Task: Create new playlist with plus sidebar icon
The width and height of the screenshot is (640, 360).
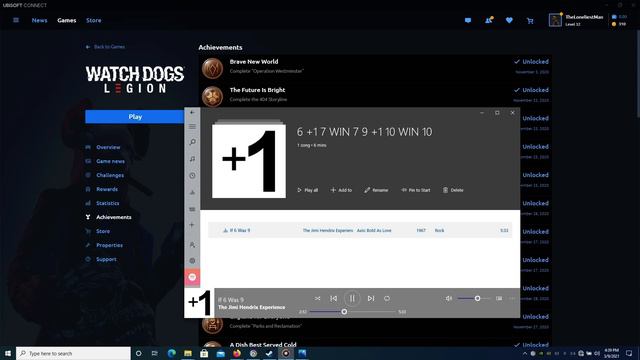Action: (x=192, y=225)
